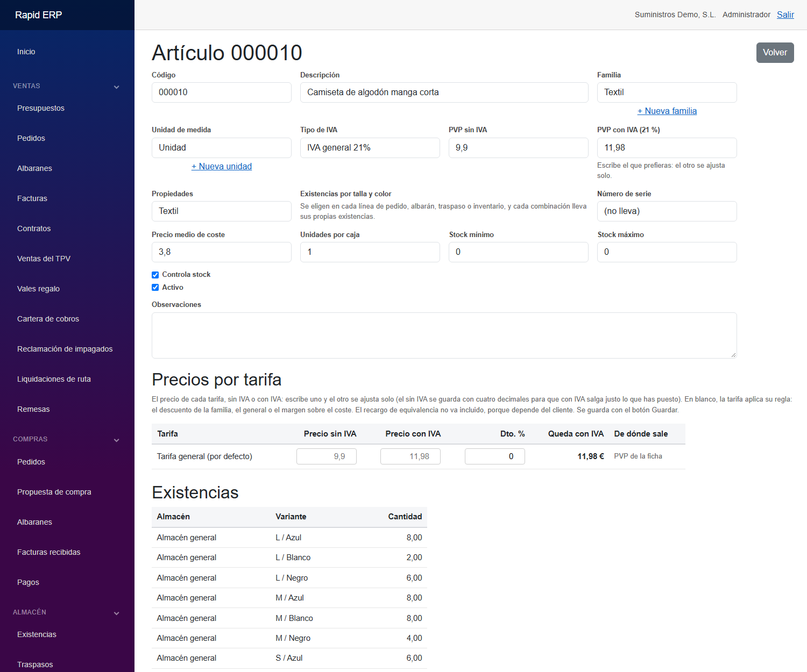Toggle the Controla stock checkbox
Screen dimensions: 807x672
tap(155, 275)
